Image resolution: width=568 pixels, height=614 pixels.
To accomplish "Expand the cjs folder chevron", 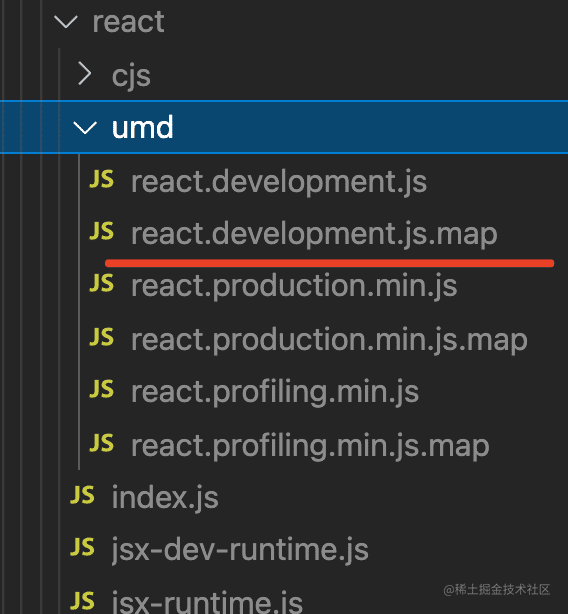I will pyautogui.click(x=85, y=73).
